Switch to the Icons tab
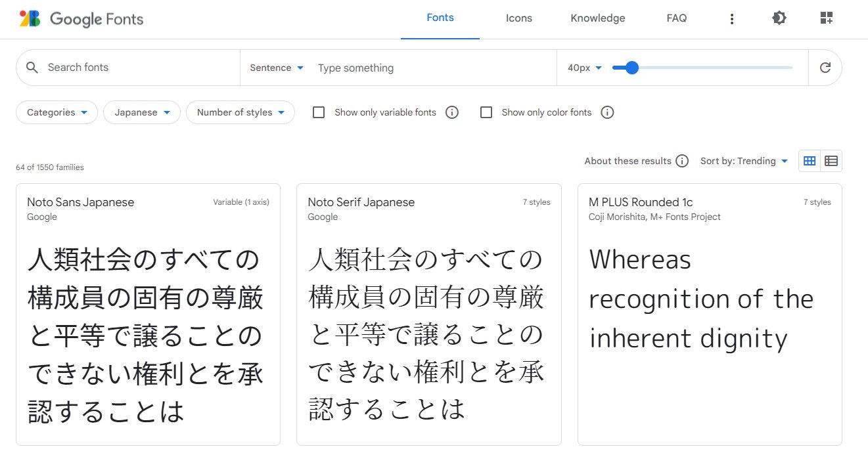 coord(518,18)
